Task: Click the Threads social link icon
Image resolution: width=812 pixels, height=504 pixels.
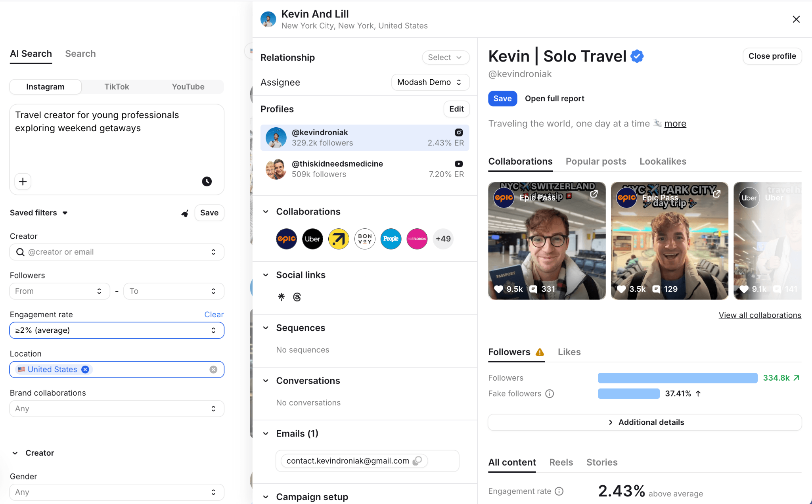Action: (297, 297)
